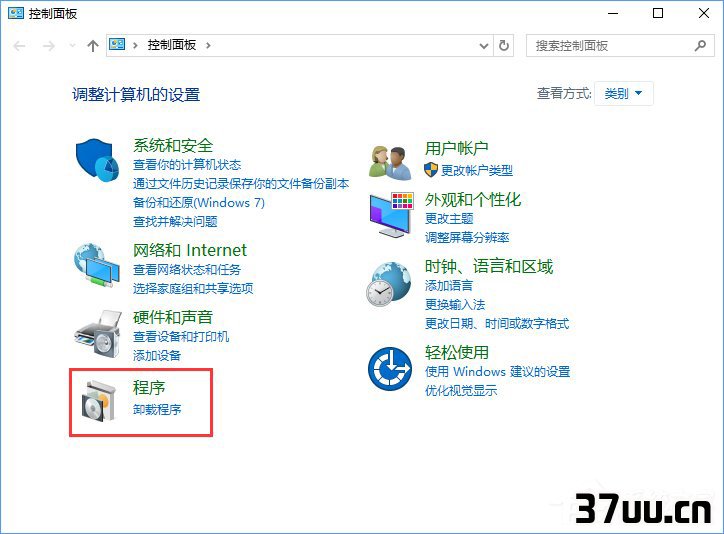Open the 类别 view-by dropdown
This screenshot has height=534, width=724.
[x=624, y=94]
